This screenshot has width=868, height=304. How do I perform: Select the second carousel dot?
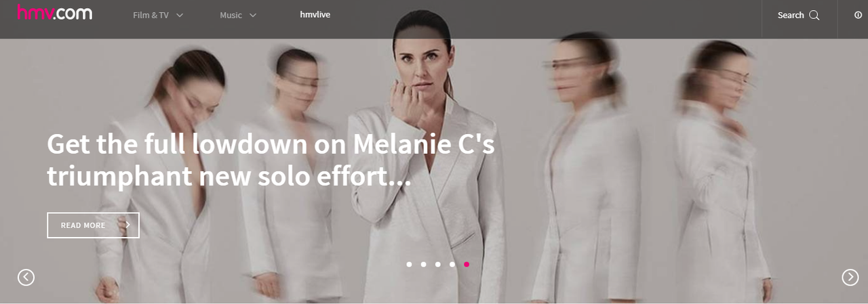(423, 264)
